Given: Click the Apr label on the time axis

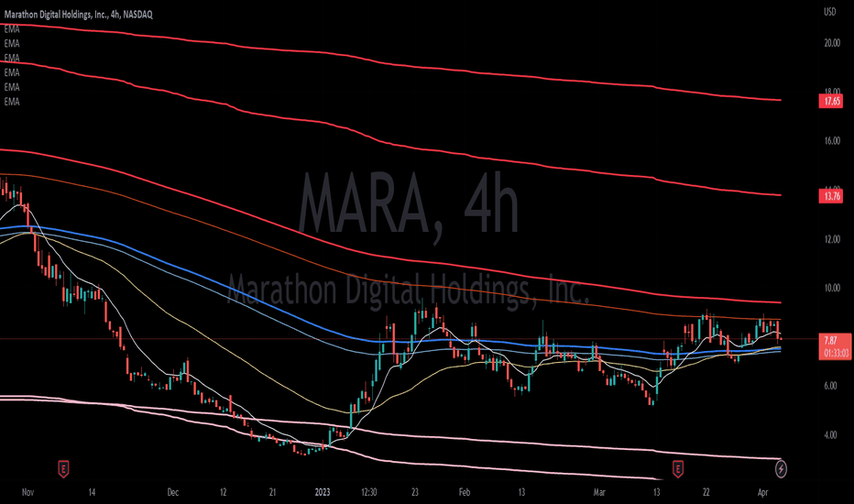Looking at the screenshot, I should [763, 492].
